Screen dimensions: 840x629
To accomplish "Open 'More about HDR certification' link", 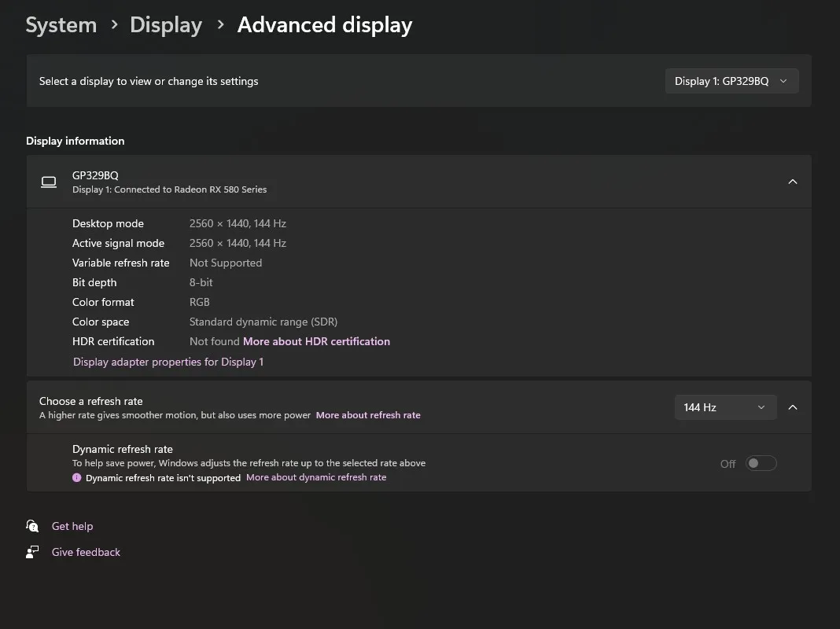I will tap(316, 341).
